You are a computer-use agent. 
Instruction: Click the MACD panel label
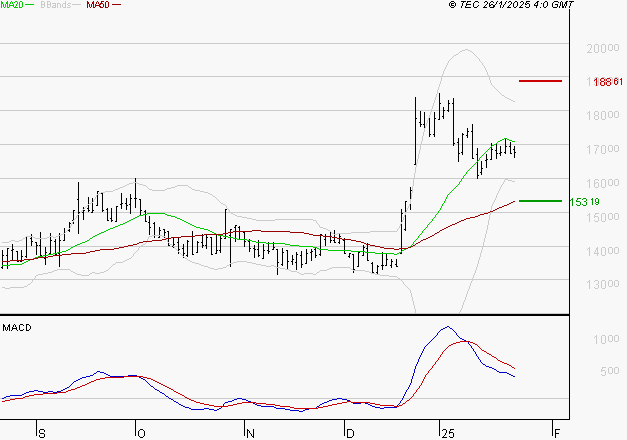click(x=17, y=328)
